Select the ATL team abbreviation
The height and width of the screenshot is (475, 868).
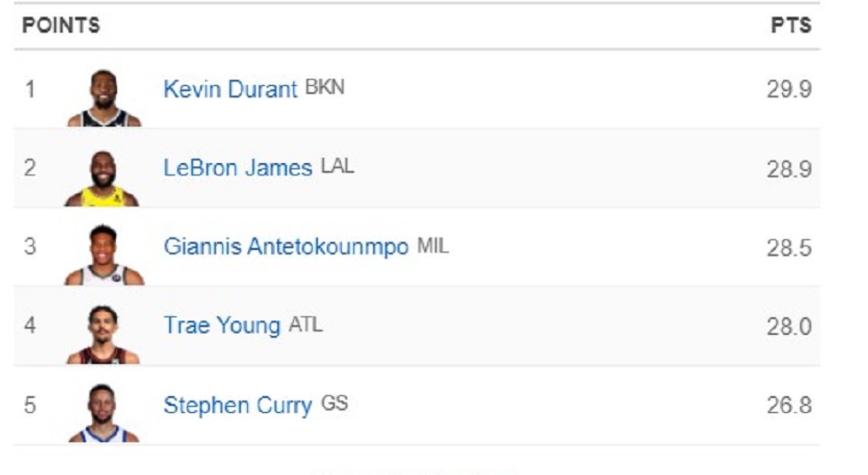coord(306,323)
